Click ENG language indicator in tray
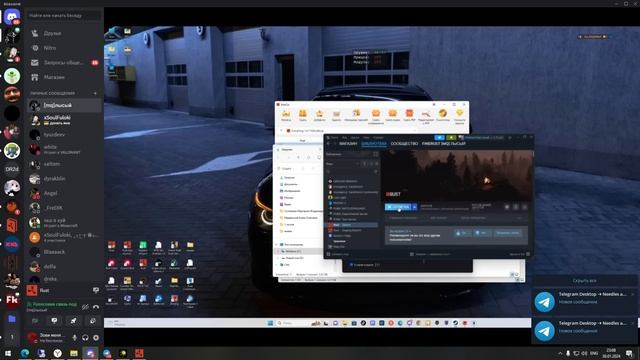This screenshot has width=640, height=360. (x=594, y=353)
